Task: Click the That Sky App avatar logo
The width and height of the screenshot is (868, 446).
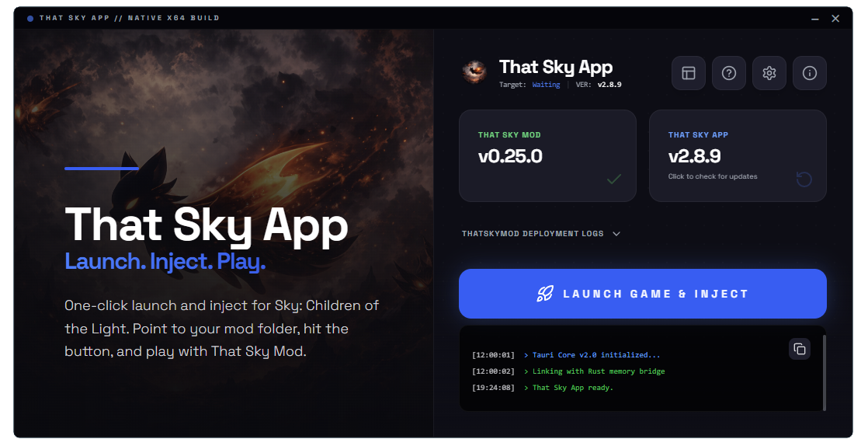Action: (474, 72)
